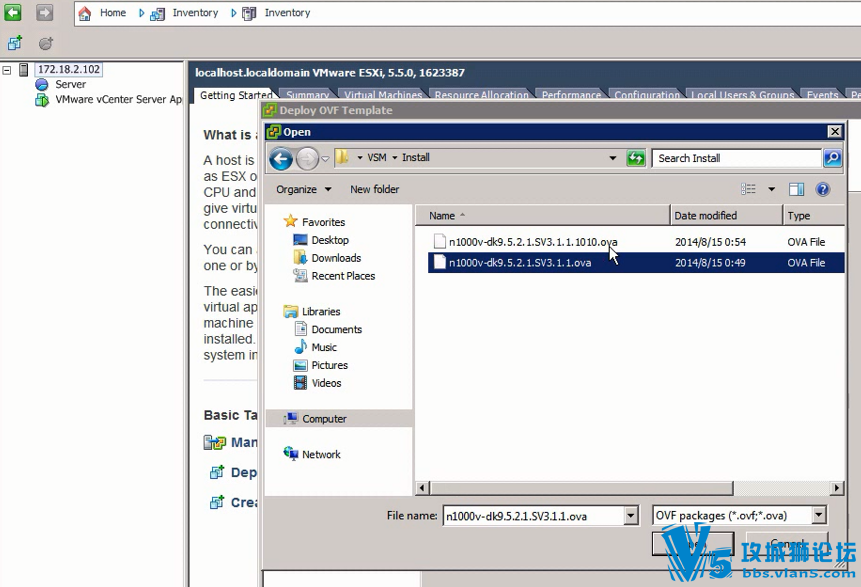The width and height of the screenshot is (861, 587).
Task: Click the Downloads folder icon
Action: coord(300,258)
